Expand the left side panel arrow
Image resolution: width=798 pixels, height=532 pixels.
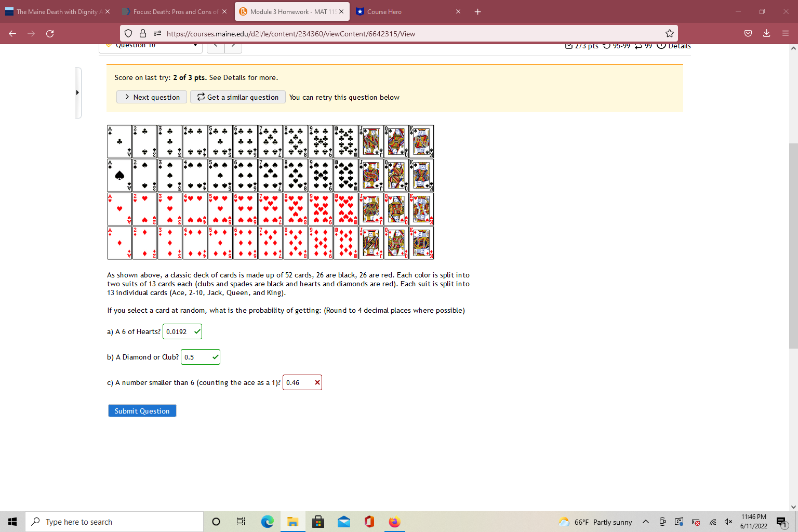pos(77,92)
